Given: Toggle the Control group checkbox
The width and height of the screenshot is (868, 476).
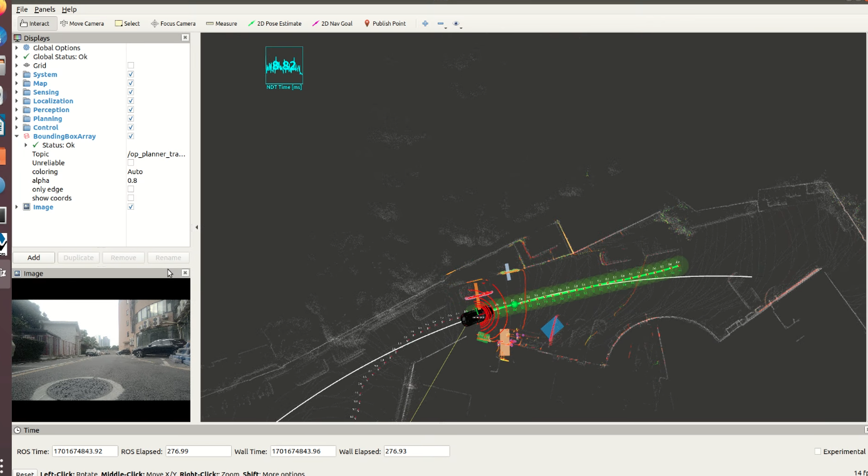Looking at the screenshot, I should [x=131, y=127].
